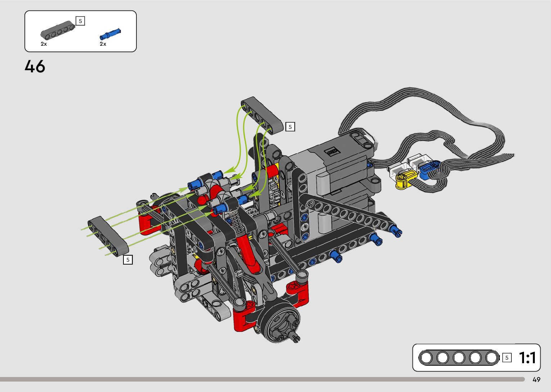Image resolution: width=551 pixels, height=392 pixels.
Task: Click the "5" label beside left beam
Action: tap(128, 260)
